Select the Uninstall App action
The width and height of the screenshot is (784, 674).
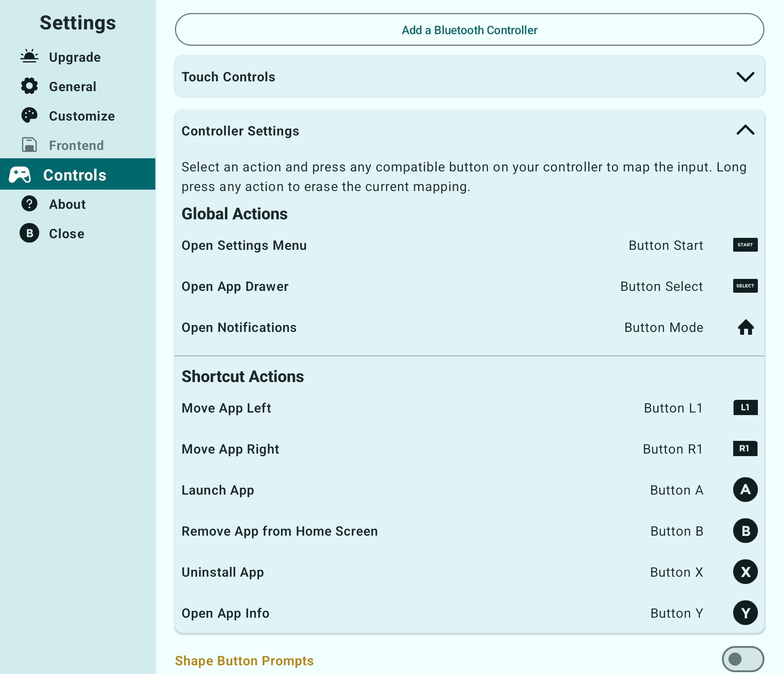(469, 572)
